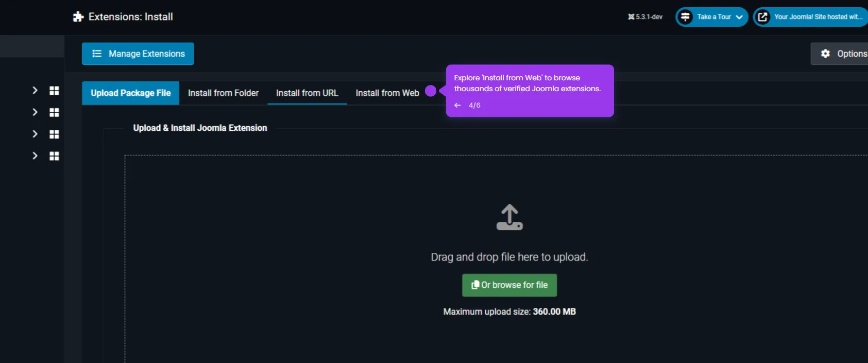Click the tour step counter 4/6
The width and height of the screenshot is (868, 363).
[x=474, y=105]
